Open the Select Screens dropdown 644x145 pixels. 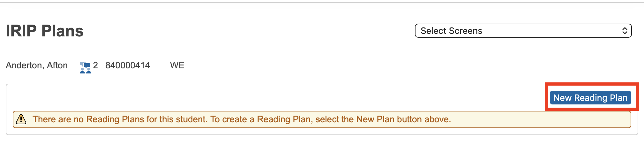523,31
